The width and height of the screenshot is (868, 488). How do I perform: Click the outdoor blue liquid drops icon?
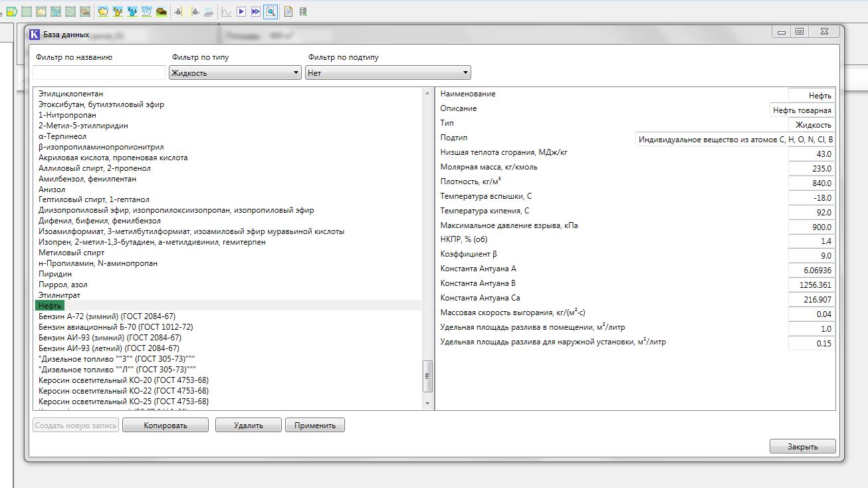pyautogui.click(x=132, y=11)
